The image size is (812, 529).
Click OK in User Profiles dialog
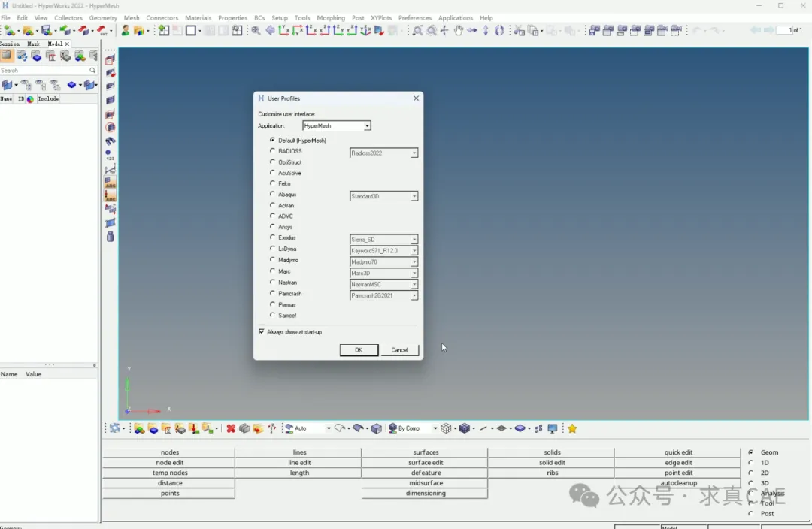click(359, 350)
